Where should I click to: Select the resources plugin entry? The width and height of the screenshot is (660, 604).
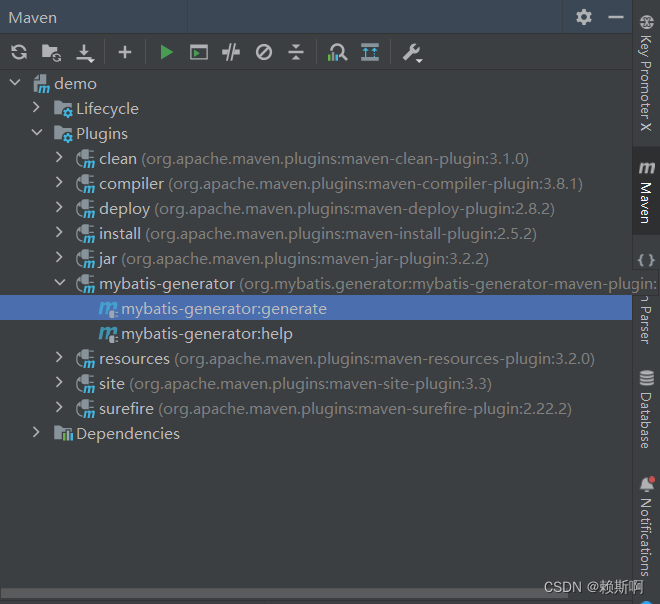tap(316, 359)
